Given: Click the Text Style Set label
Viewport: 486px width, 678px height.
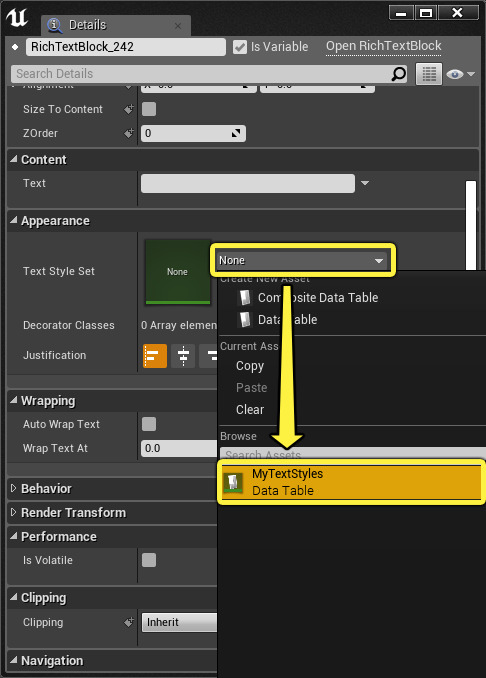Looking at the screenshot, I should (59, 271).
